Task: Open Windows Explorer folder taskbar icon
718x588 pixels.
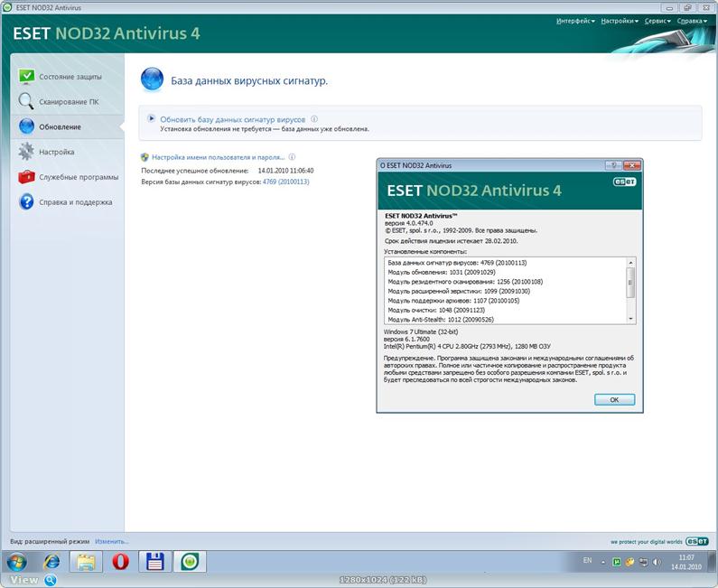Action: [x=86, y=562]
